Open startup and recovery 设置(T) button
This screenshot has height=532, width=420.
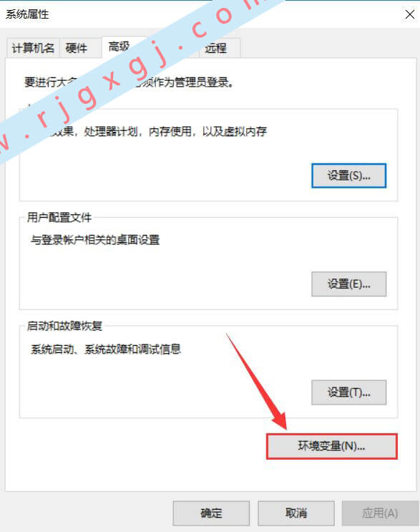349,392
